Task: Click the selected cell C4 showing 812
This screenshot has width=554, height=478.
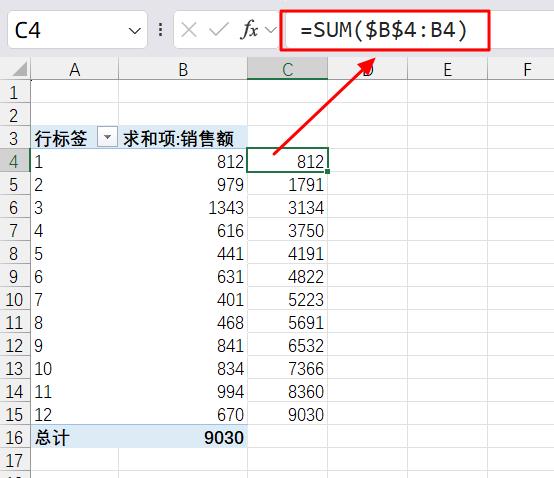Action: pyautogui.click(x=288, y=161)
